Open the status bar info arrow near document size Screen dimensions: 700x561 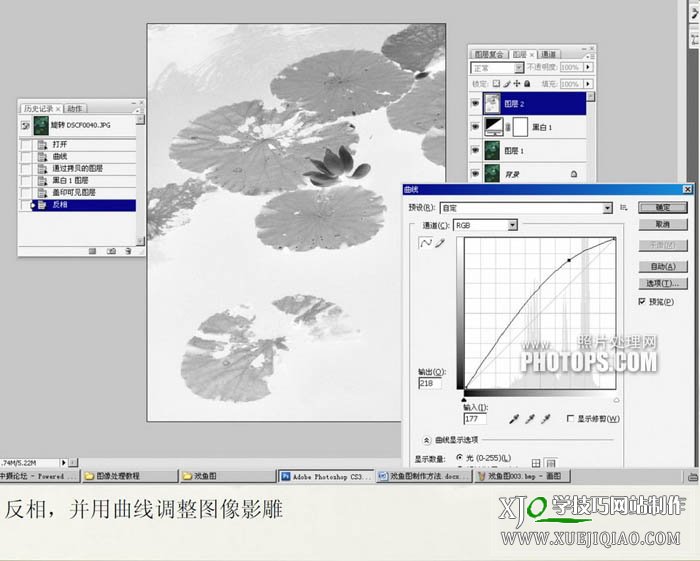tap(63, 463)
